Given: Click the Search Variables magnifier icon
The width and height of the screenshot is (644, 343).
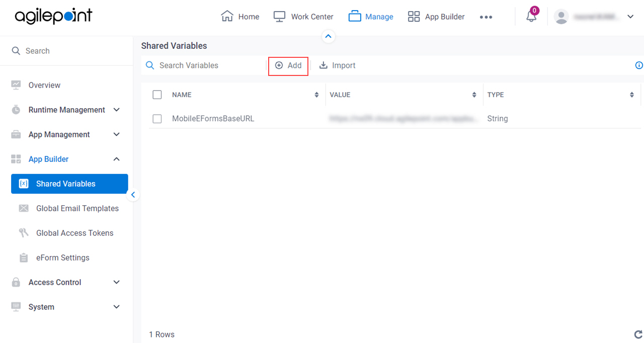Looking at the screenshot, I should (x=150, y=65).
